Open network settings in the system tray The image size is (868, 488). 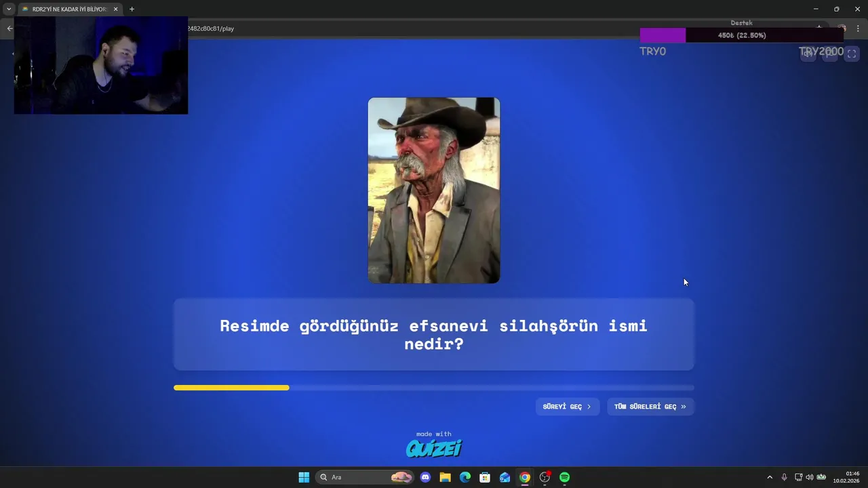click(798, 477)
